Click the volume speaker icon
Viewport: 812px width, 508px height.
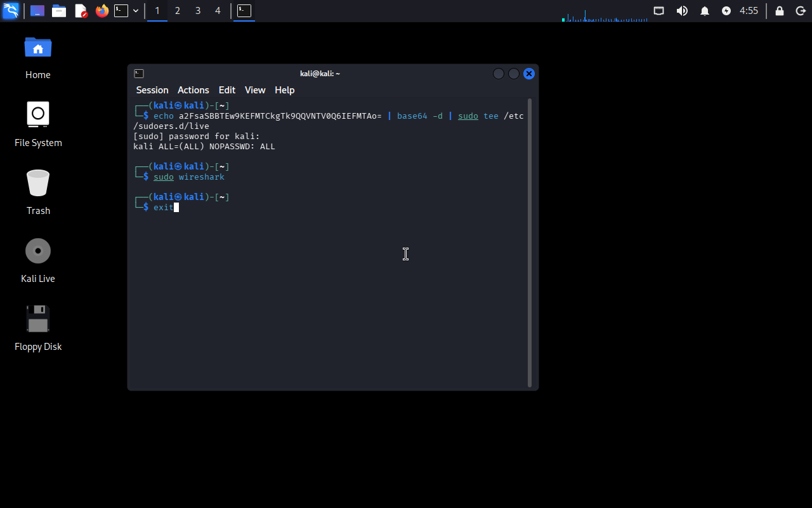(682, 11)
